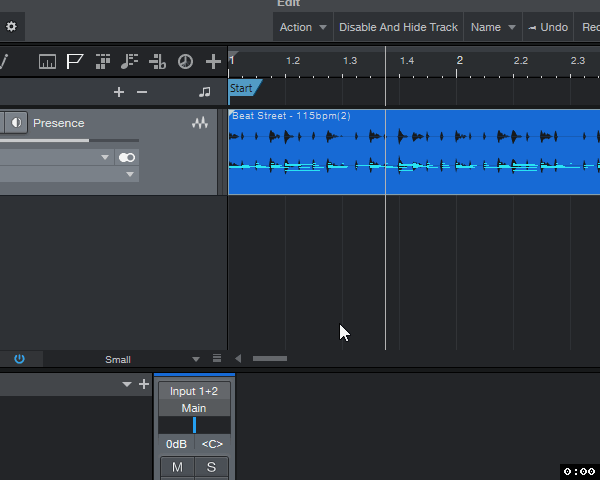Click the Undo button

click(x=548, y=27)
